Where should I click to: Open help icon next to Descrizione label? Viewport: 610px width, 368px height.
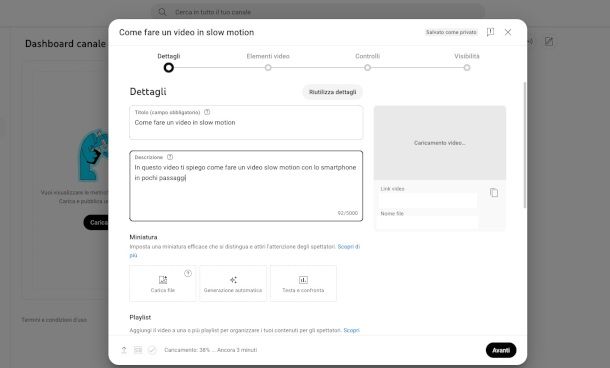coord(170,157)
